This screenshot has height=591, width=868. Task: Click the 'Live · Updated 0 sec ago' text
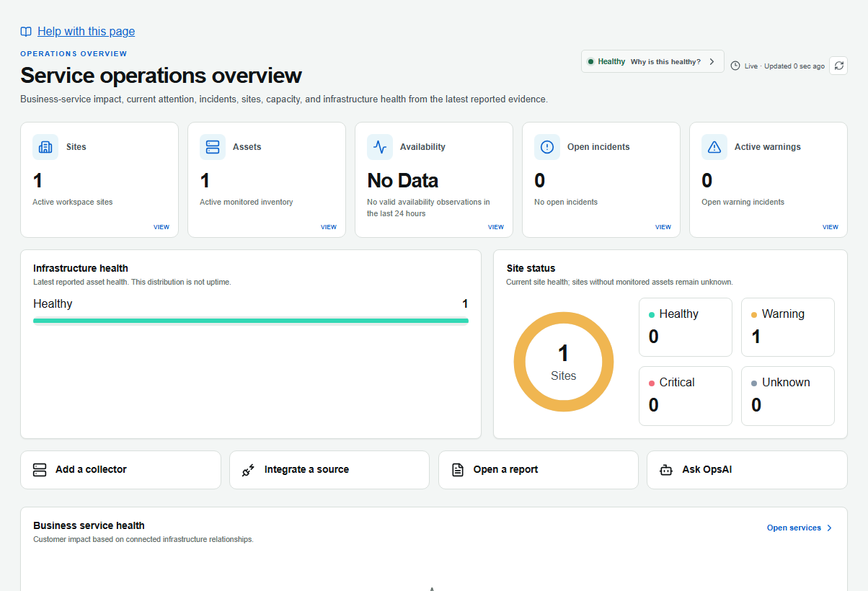coord(784,66)
